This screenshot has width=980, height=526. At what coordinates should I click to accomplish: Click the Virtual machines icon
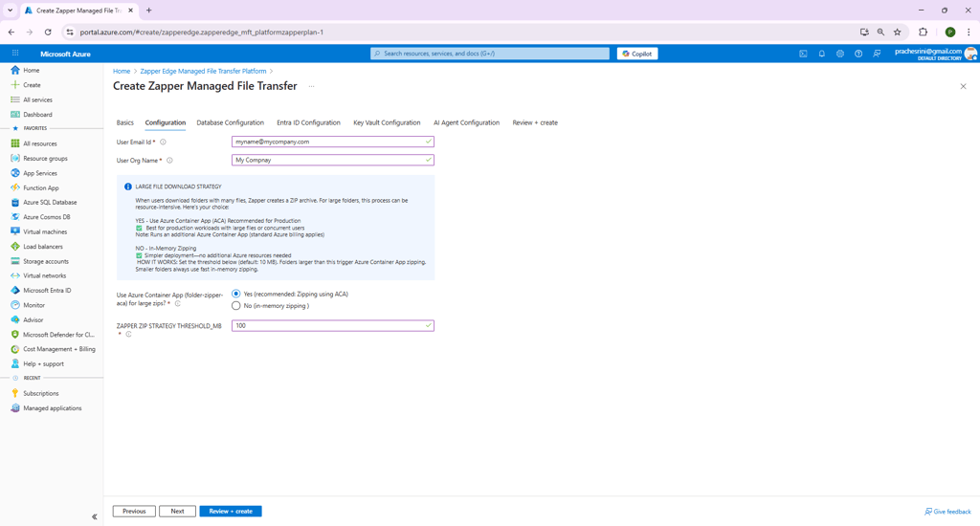15,231
